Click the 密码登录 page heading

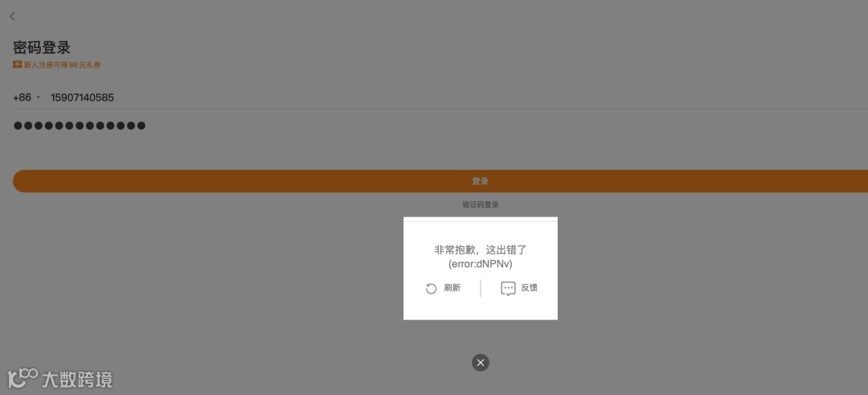coord(42,47)
